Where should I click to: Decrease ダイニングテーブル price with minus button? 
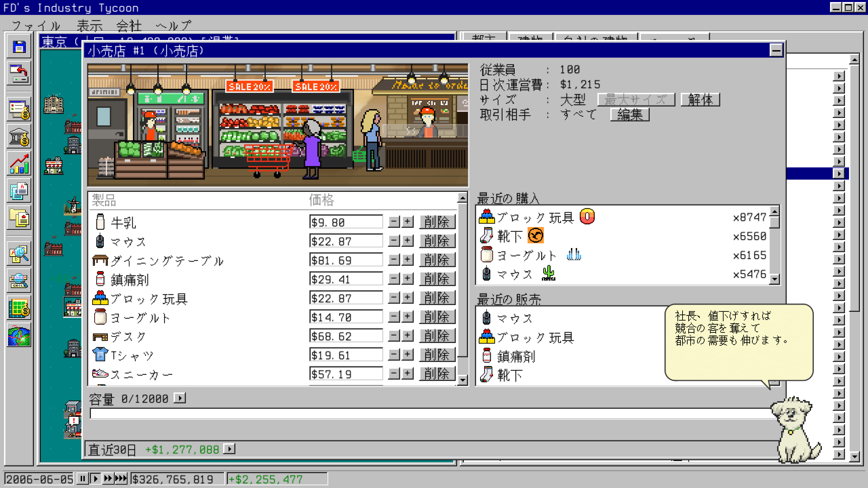(x=394, y=260)
